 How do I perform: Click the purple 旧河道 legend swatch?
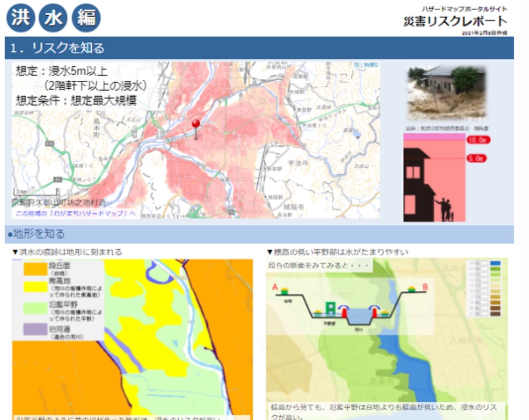(35, 329)
